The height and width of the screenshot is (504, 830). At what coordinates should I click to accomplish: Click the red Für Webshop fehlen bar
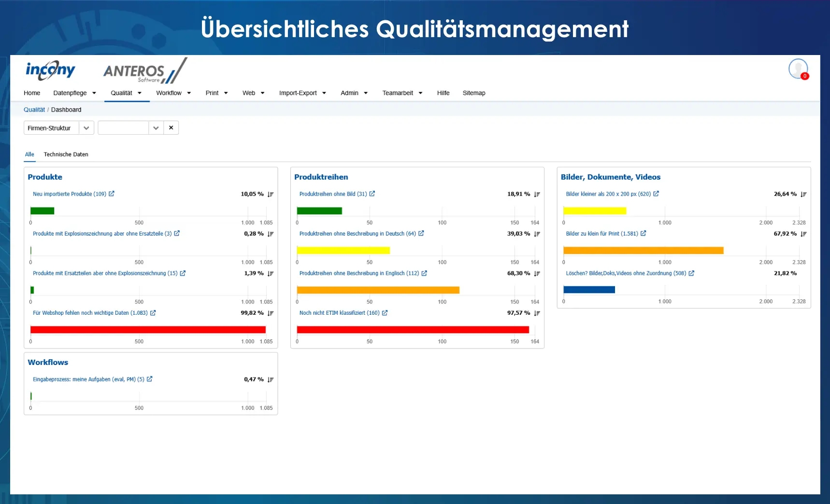click(x=148, y=330)
